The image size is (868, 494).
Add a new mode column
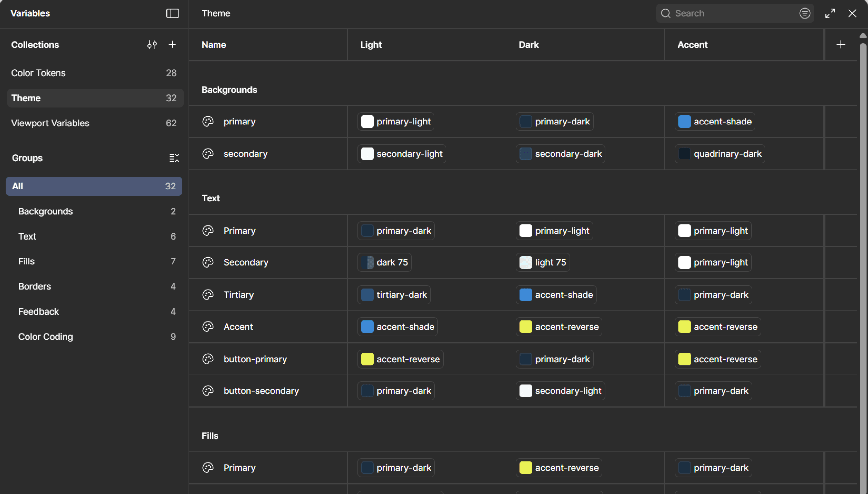coord(841,44)
